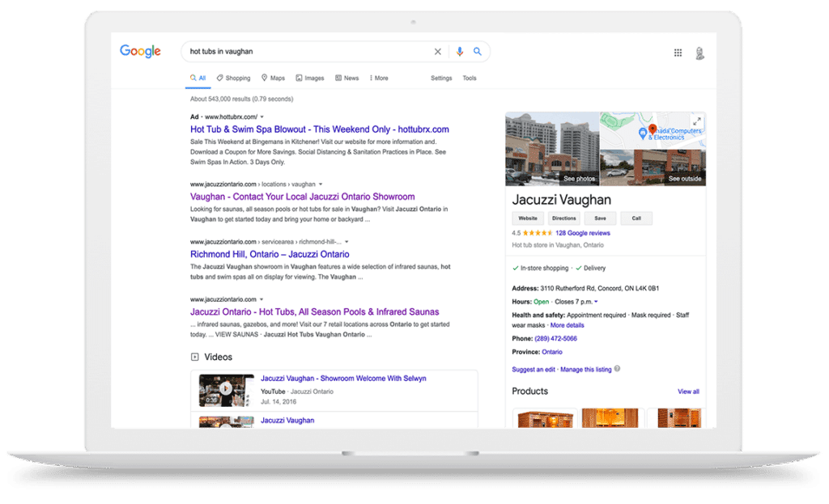Image resolution: width=829 pixels, height=504 pixels.
Task: Open the More search options menu
Action: click(378, 78)
